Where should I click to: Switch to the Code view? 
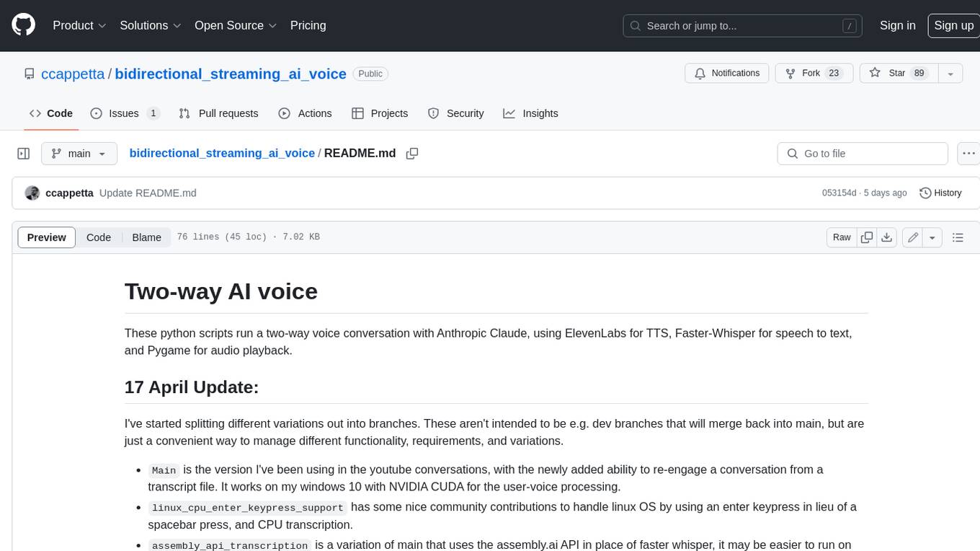99,237
